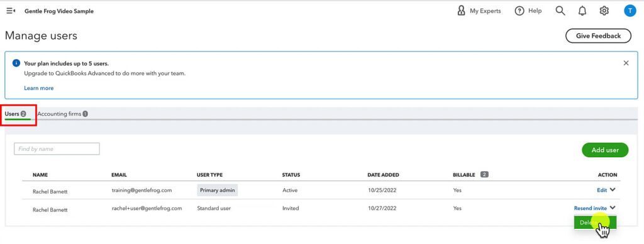Click the billable count badge 2
This screenshot has width=644, height=244.
coord(484,175)
